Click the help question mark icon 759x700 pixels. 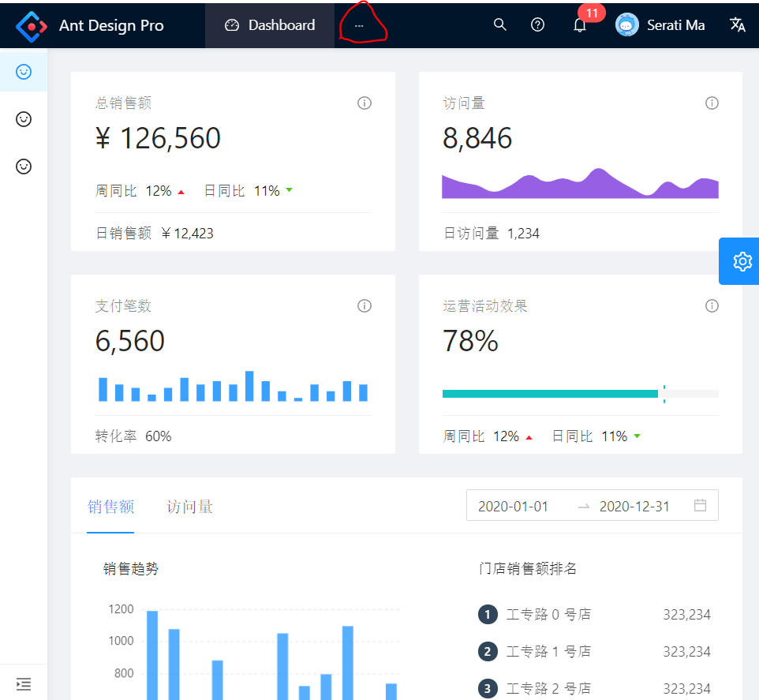537,24
